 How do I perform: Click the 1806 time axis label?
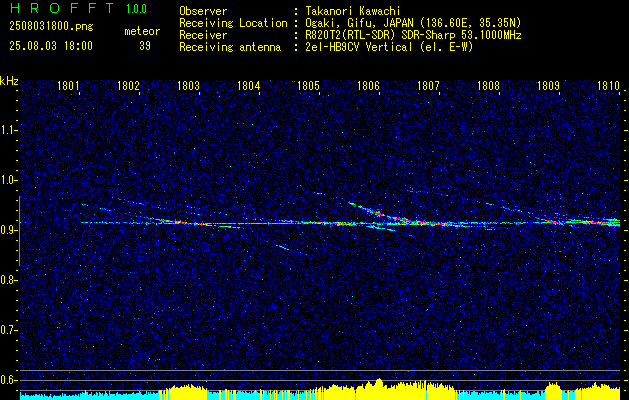click(x=368, y=85)
